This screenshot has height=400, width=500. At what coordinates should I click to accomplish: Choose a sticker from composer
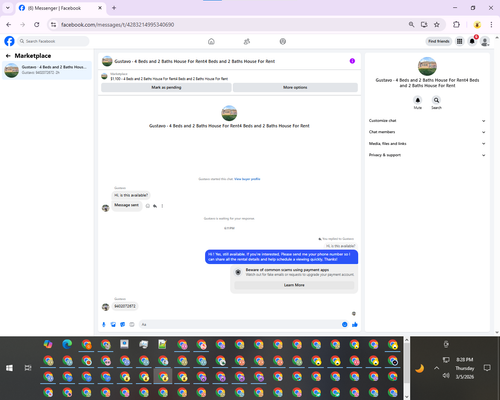(122, 324)
